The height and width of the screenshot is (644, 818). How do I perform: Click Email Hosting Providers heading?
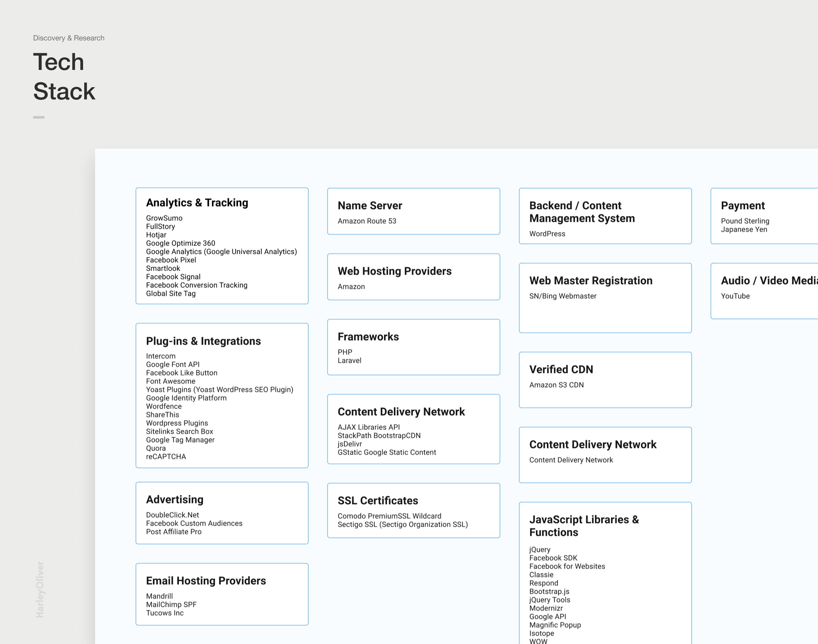206,581
